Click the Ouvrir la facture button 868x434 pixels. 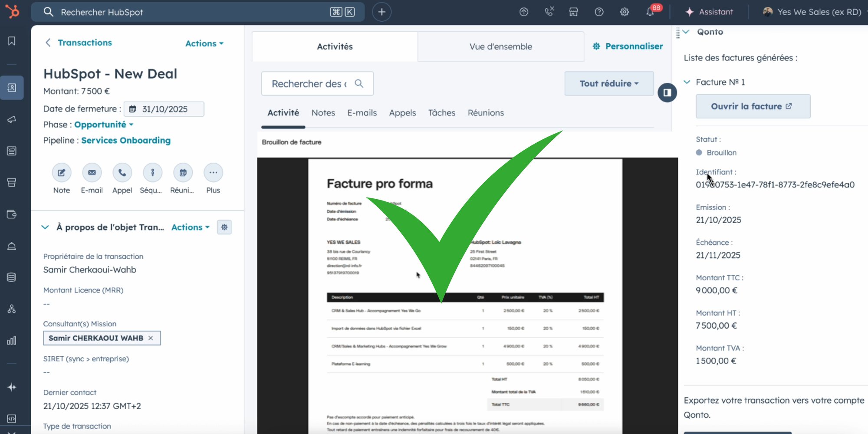(x=753, y=106)
